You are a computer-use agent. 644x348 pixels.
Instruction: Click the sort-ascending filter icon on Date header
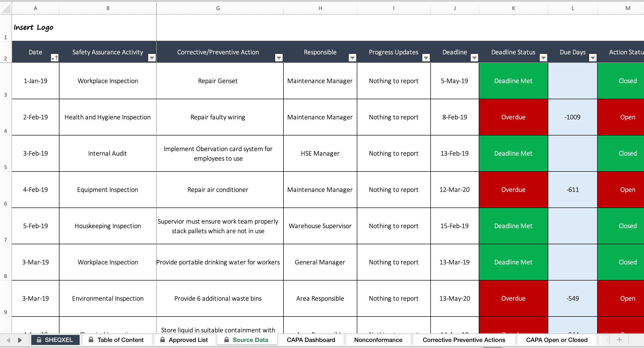tap(55, 57)
